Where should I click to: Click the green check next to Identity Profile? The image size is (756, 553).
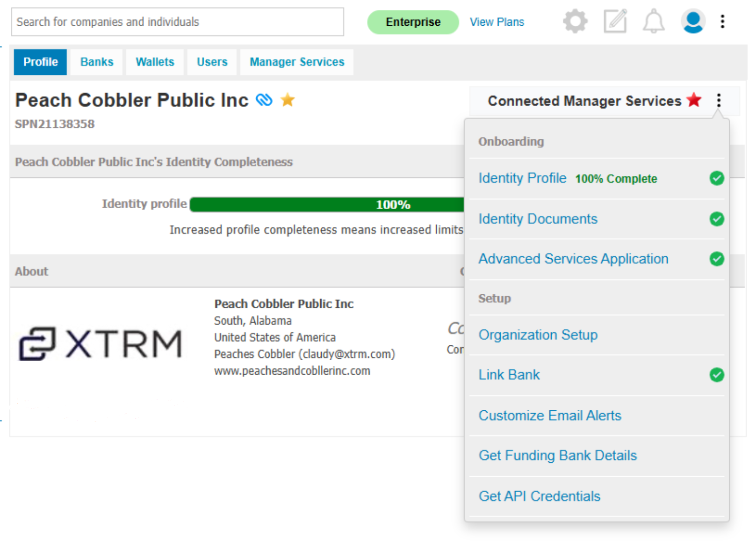point(716,178)
